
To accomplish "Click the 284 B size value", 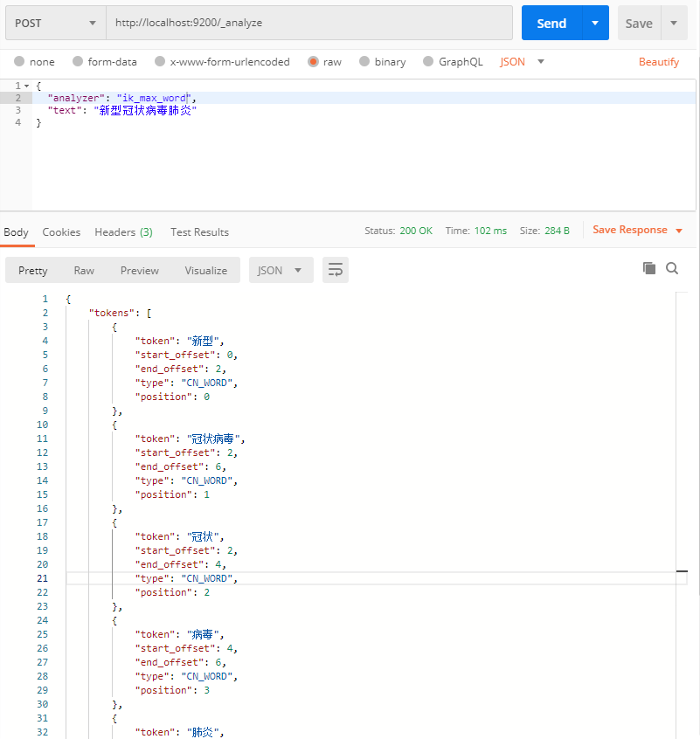I will (558, 231).
